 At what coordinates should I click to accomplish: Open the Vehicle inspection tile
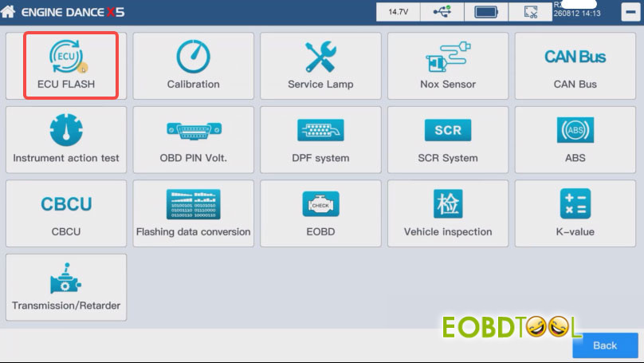448,213
